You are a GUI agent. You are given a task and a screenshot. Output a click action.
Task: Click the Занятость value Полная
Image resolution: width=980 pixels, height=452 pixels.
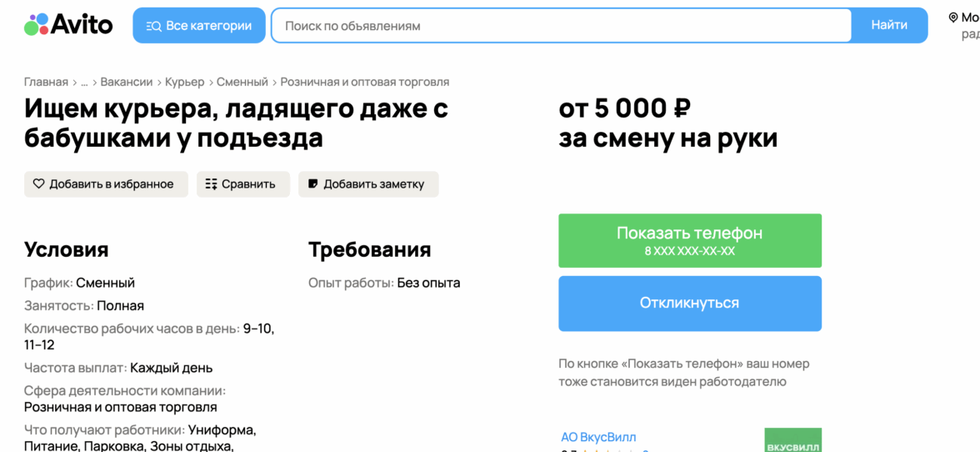coord(121,306)
